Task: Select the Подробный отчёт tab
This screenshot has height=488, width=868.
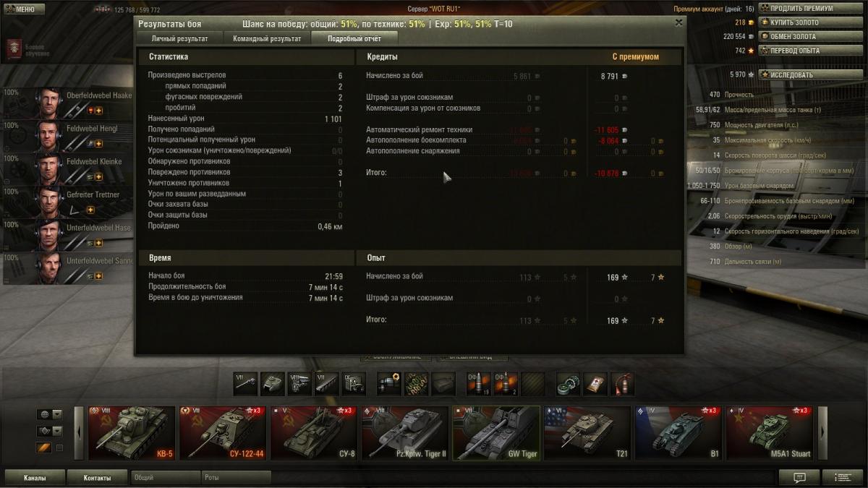Action: click(x=353, y=38)
